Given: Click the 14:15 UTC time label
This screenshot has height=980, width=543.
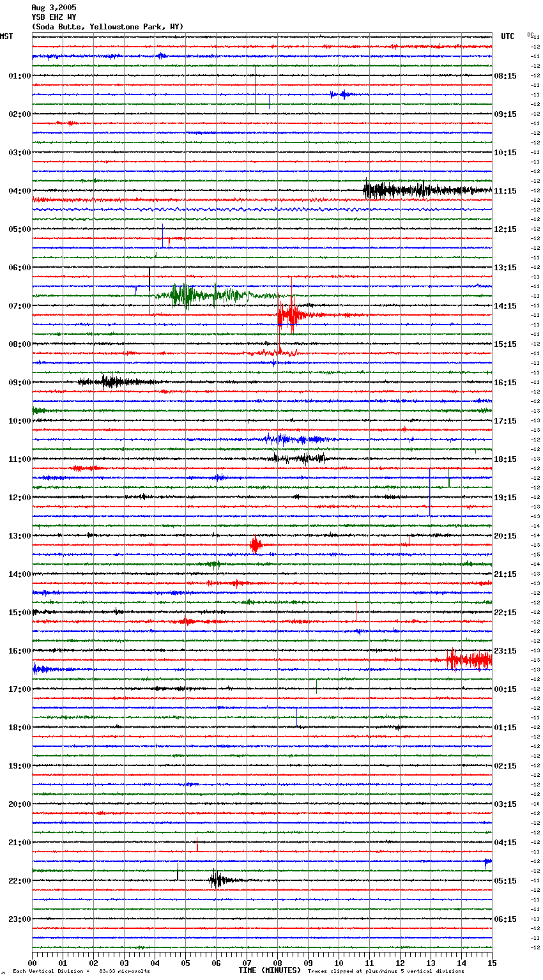Looking at the screenshot, I should tap(505, 306).
